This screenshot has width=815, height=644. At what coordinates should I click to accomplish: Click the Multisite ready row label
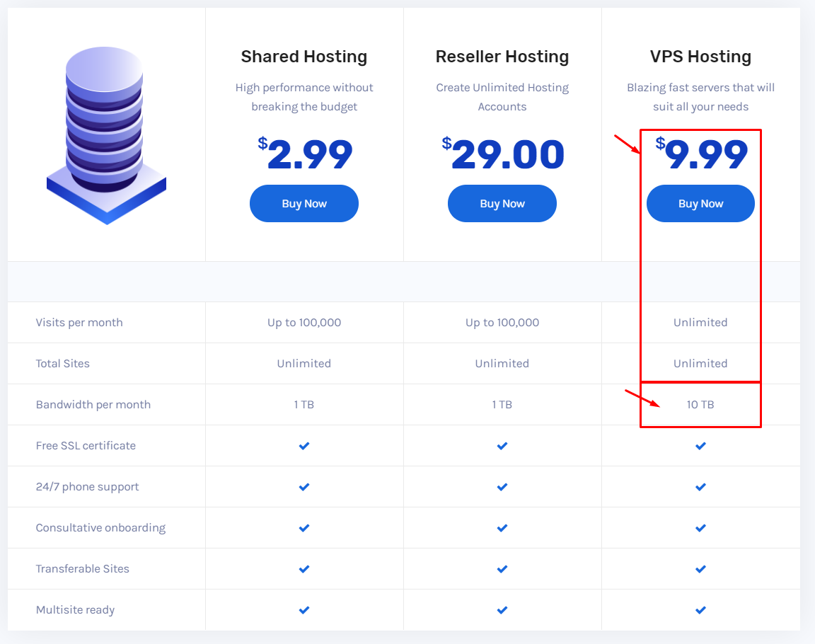click(x=75, y=610)
